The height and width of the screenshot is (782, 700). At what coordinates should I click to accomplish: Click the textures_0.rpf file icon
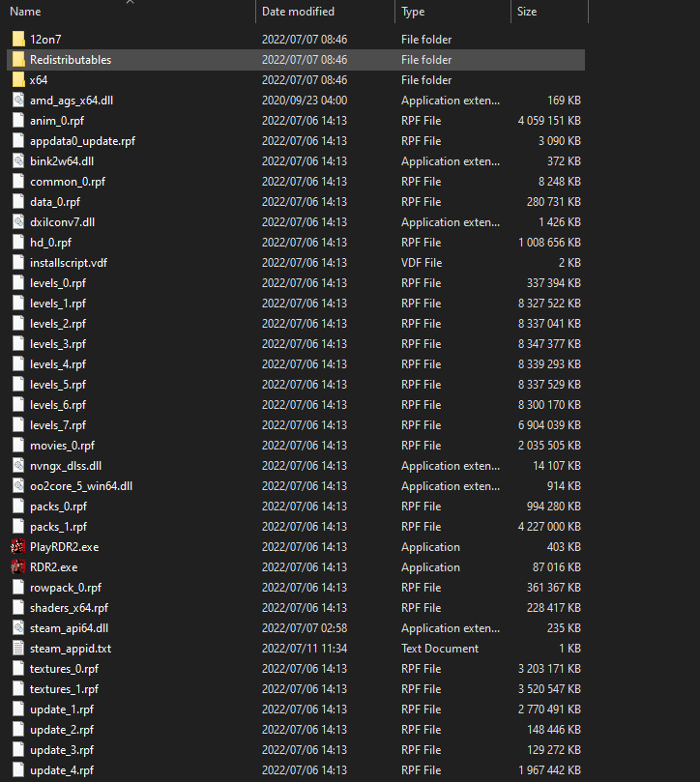tap(18, 668)
